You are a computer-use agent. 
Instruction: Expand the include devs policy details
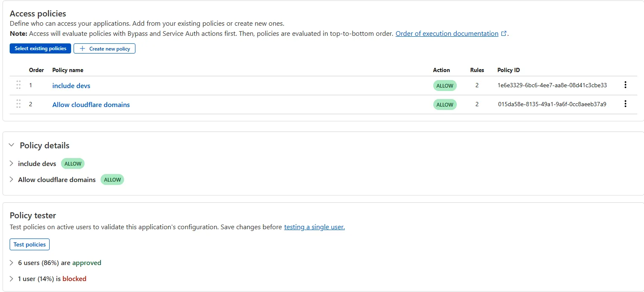pyautogui.click(x=11, y=163)
